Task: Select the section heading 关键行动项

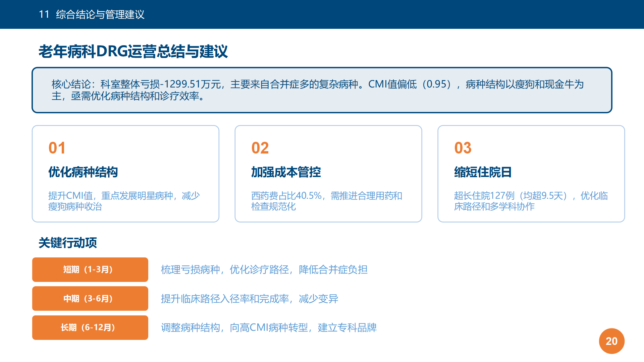Action: [x=68, y=243]
